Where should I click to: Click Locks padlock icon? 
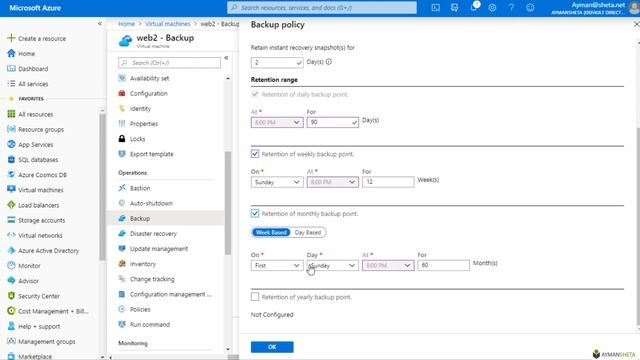click(122, 139)
